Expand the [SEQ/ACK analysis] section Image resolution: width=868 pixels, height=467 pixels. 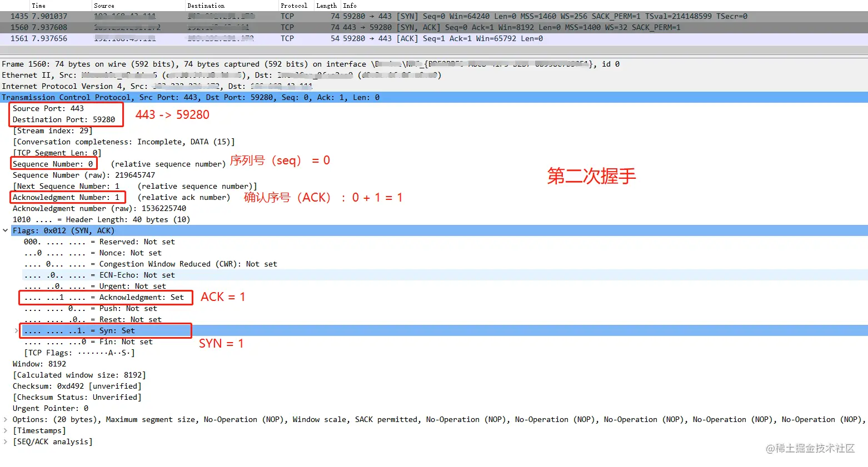(6, 441)
